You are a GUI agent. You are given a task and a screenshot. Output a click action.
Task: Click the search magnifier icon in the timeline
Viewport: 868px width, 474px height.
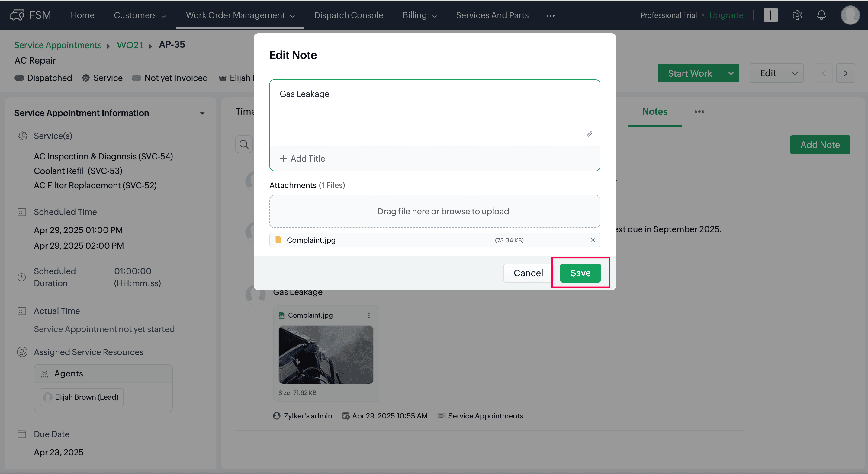(244, 145)
